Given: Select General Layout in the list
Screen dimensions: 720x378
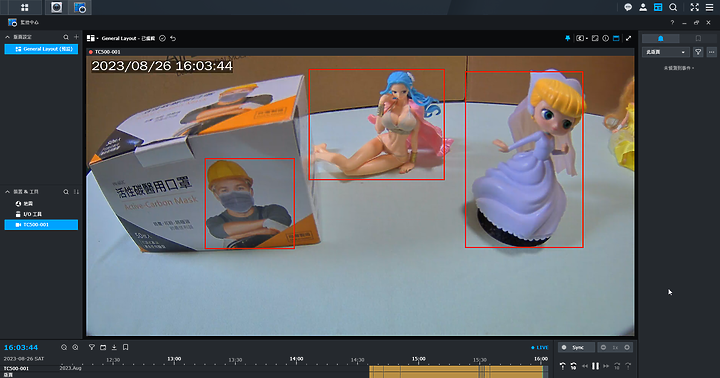Looking at the screenshot, I should (x=41, y=49).
